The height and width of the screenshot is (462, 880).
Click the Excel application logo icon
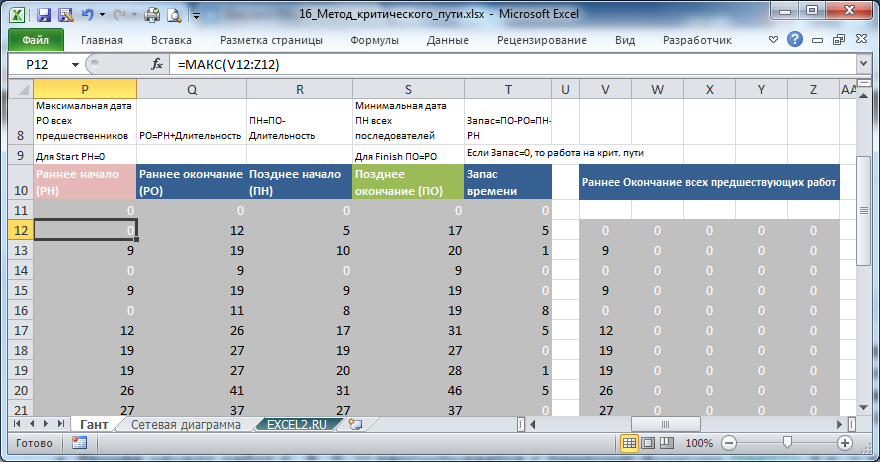[17, 15]
